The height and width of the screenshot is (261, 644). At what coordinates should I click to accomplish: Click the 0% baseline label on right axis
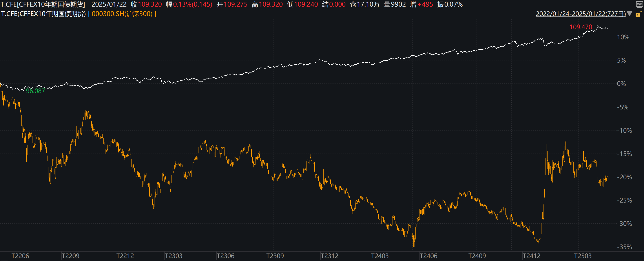pyautogui.click(x=621, y=84)
